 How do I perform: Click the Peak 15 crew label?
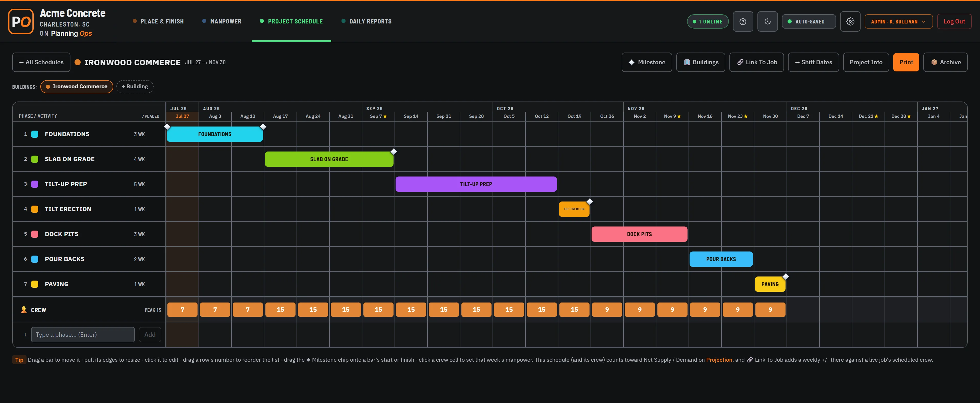(x=153, y=310)
